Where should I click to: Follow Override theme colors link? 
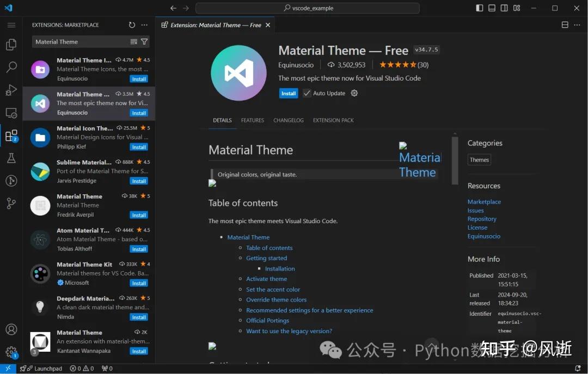point(277,300)
